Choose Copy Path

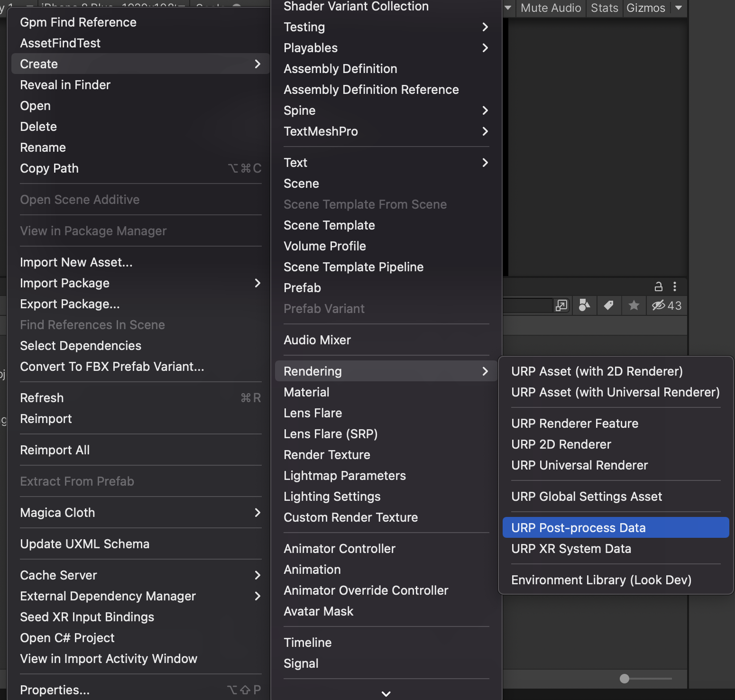[141, 168]
